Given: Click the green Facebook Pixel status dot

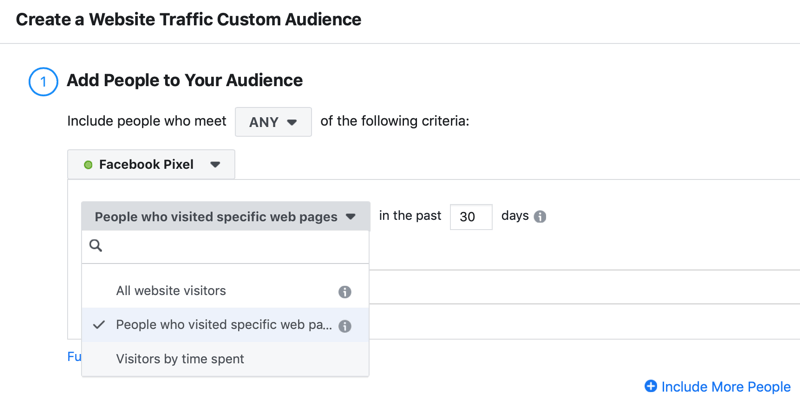Looking at the screenshot, I should [88, 165].
